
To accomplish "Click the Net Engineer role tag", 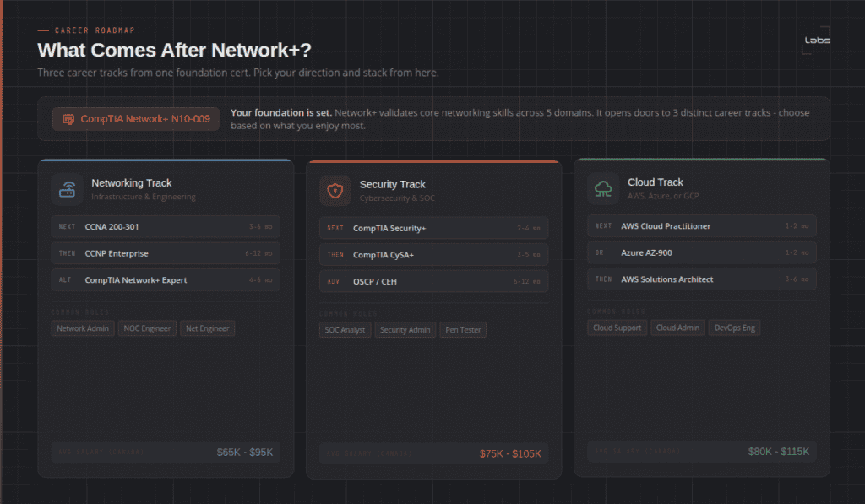I will [208, 328].
